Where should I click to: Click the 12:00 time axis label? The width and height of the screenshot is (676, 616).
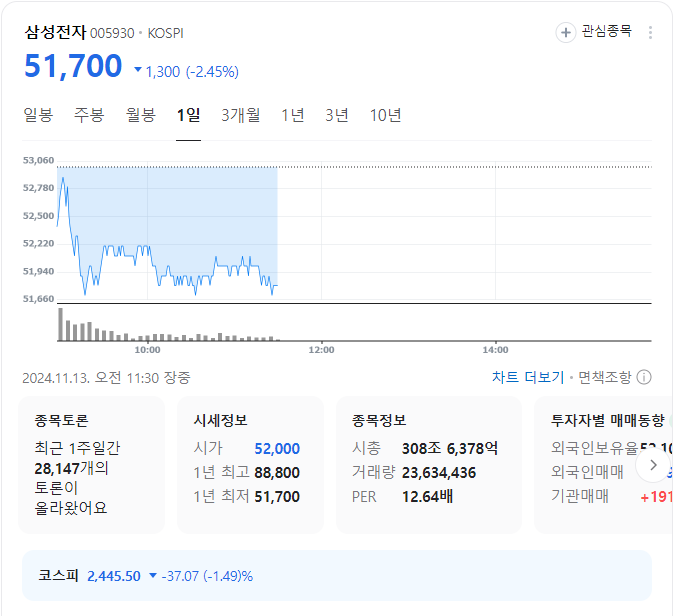pyautogui.click(x=321, y=350)
